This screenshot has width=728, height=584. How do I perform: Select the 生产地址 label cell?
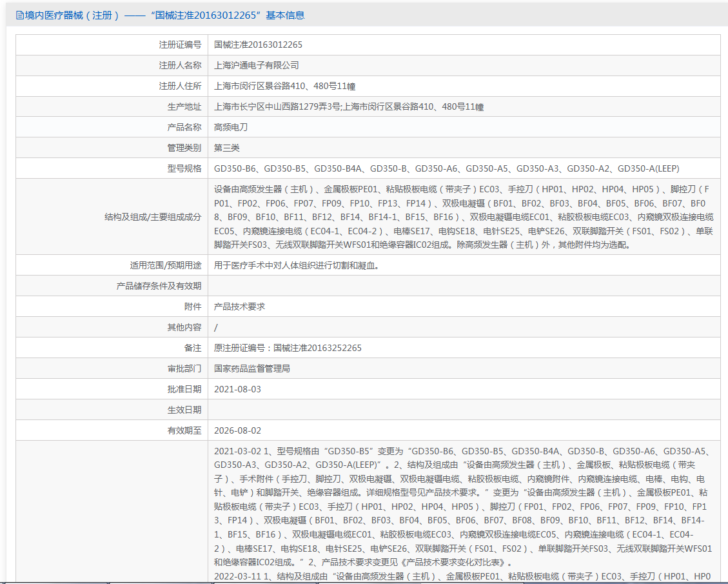112,107
